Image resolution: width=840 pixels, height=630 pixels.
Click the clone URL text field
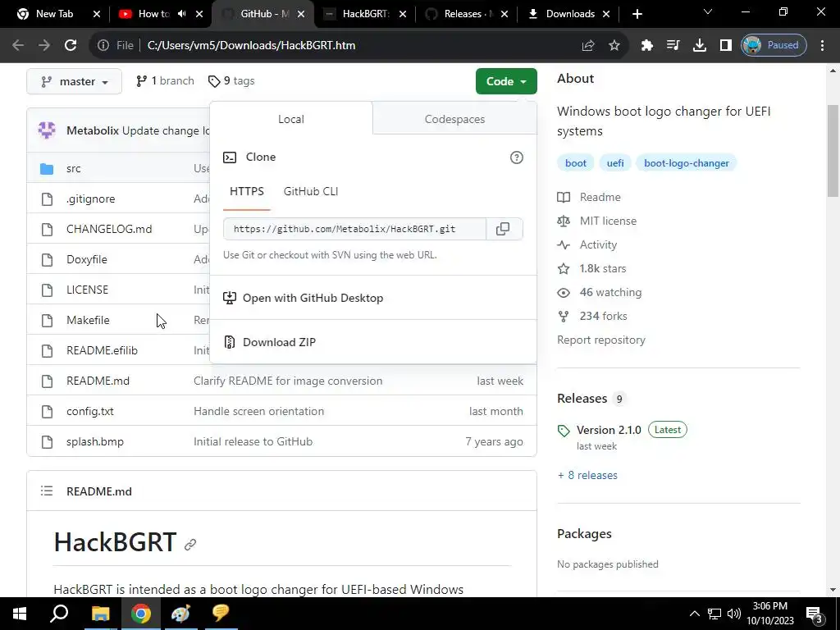(354, 229)
